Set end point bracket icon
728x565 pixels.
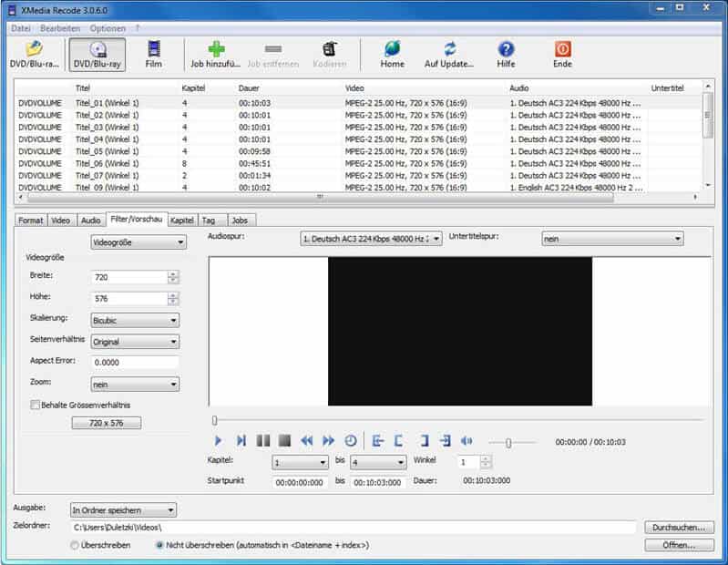[424, 440]
